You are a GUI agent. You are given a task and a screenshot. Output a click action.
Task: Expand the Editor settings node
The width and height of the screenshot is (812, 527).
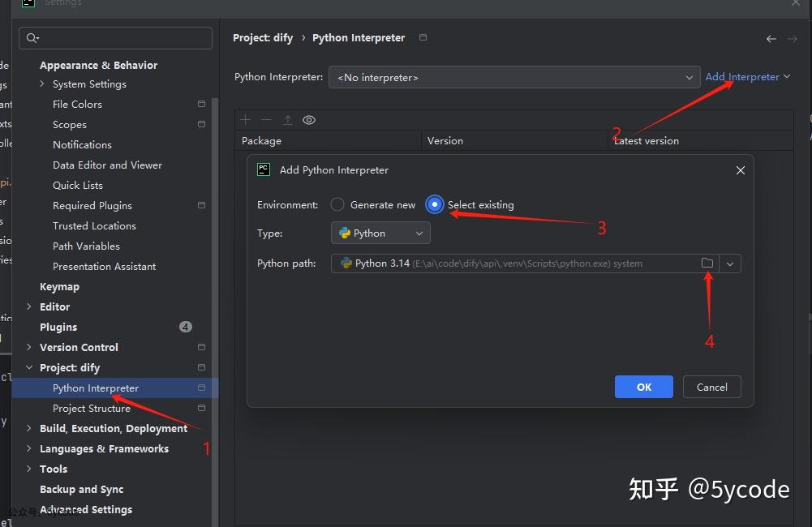tap(29, 306)
